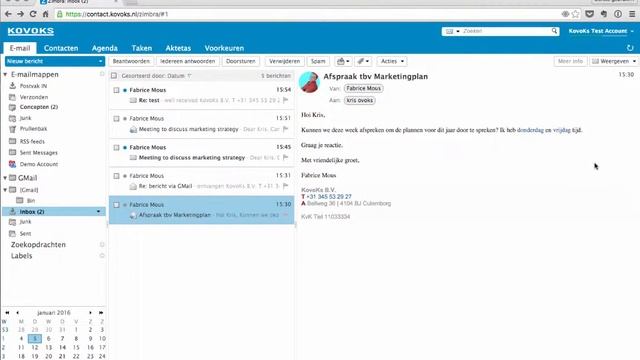This screenshot has width=640, height=360.
Task: Click flag on 15:51 marketing strategy message
Action: click(285, 129)
